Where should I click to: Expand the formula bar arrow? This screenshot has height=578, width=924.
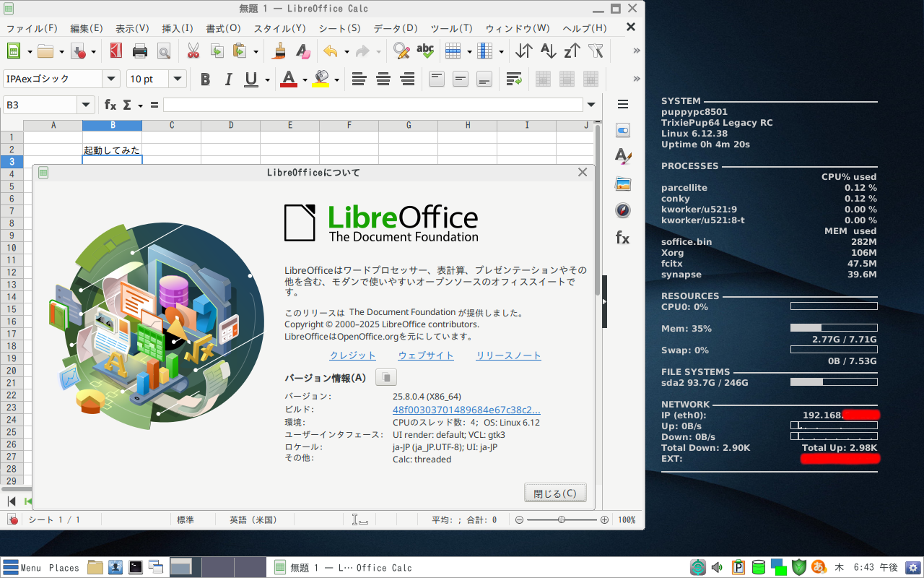click(591, 105)
